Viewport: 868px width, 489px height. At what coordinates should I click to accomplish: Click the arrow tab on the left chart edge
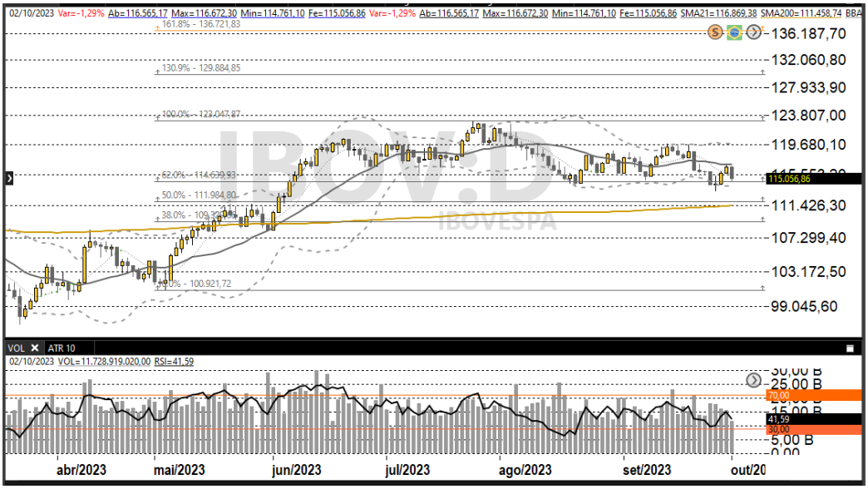tap(7, 177)
